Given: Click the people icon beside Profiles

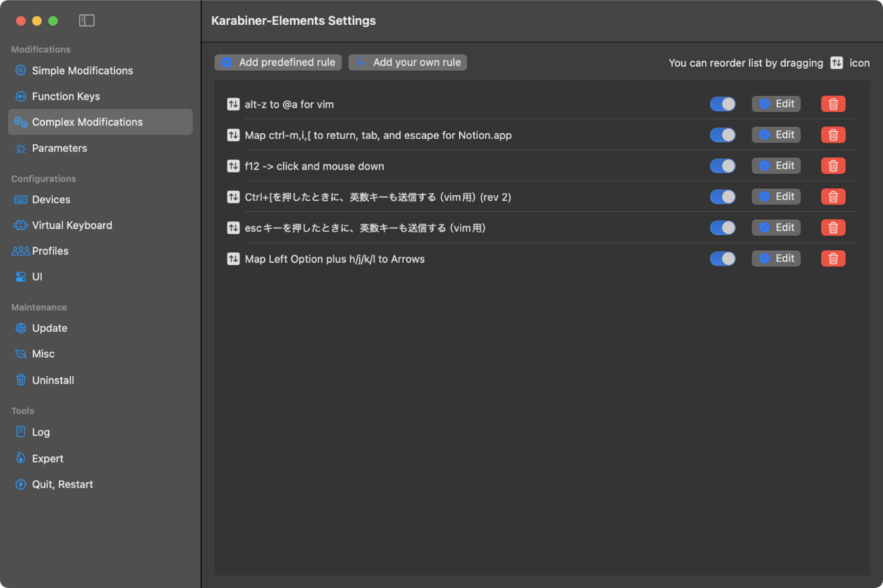Looking at the screenshot, I should point(20,251).
